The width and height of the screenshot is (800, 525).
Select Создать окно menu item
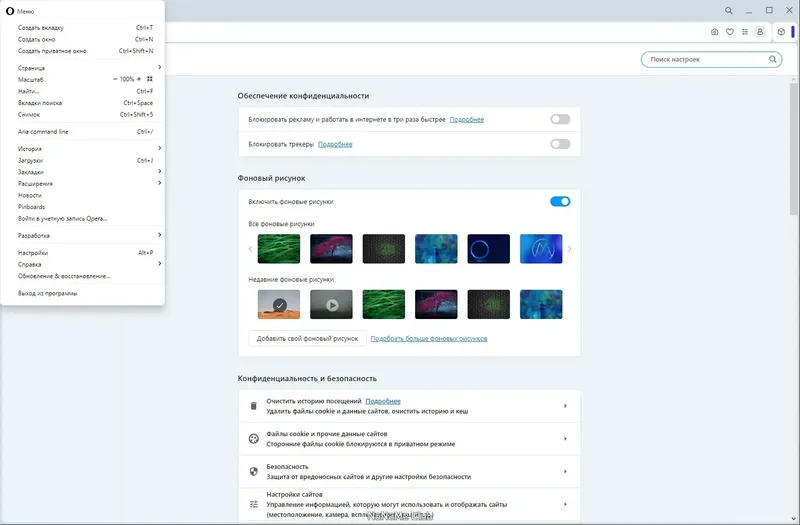[x=83, y=39]
